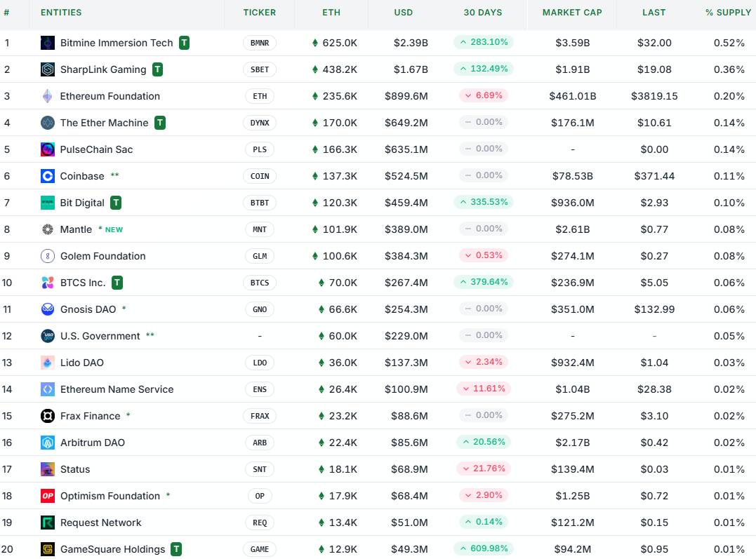This screenshot has height=559, width=756.
Task: Click the Gnosis DAO logo icon
Action: coord(47,309)
